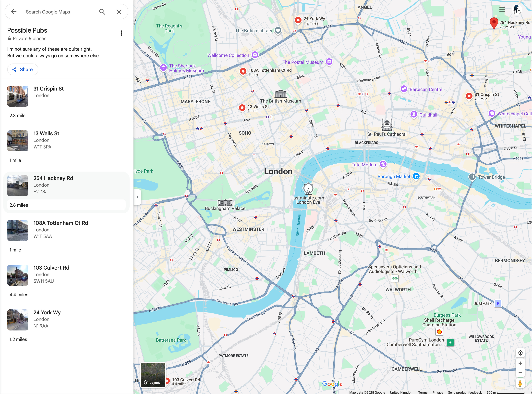532x394 pixels.
Task: Click the 254 Hackney Rd red pin
Action: click(494, 23)
